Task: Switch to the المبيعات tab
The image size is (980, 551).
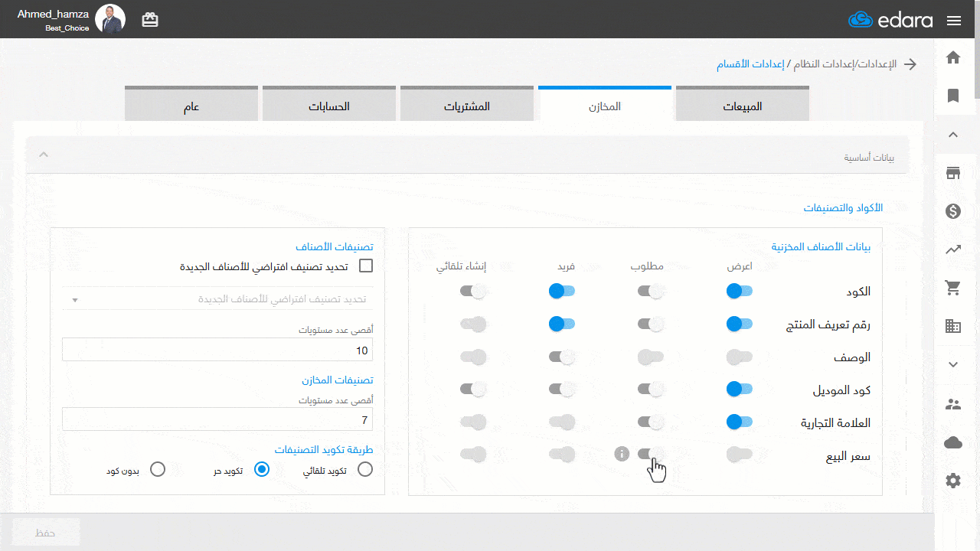Action: [x=742, y=106]
